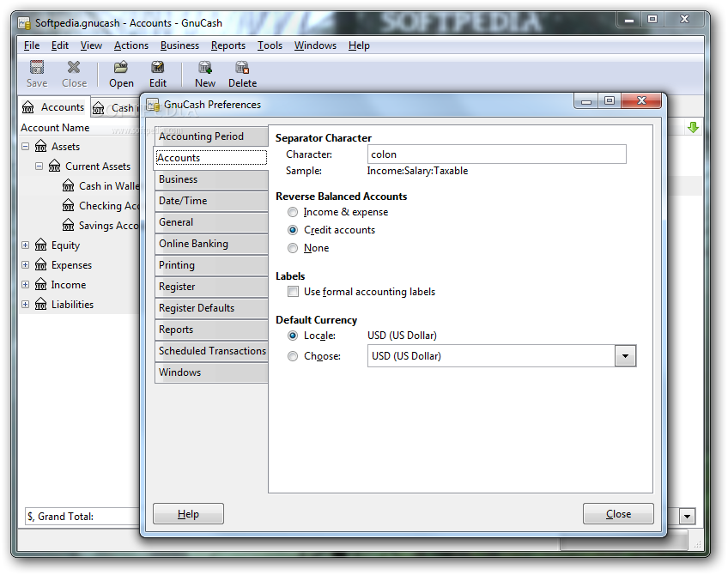Select None for reverse balanced accounts
Viewport: 728px width, 575px height.
pyautogui.click(x=293, y=248)
